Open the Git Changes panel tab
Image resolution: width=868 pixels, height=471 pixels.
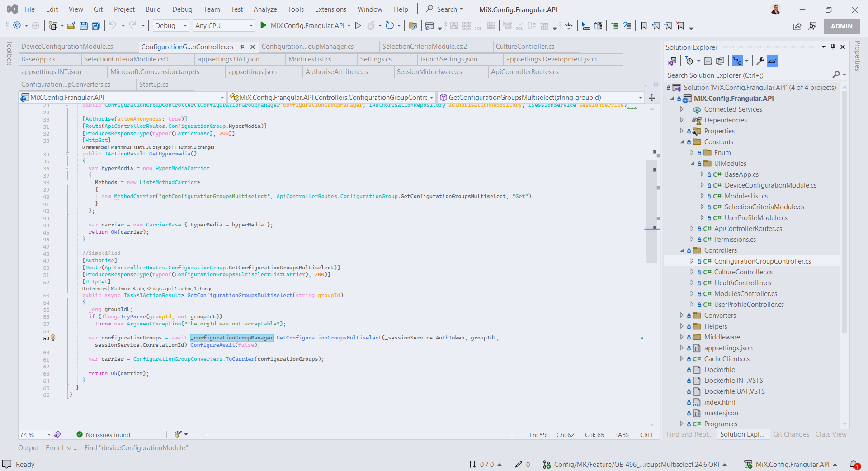pyautogui.click(x=791, y=434)
